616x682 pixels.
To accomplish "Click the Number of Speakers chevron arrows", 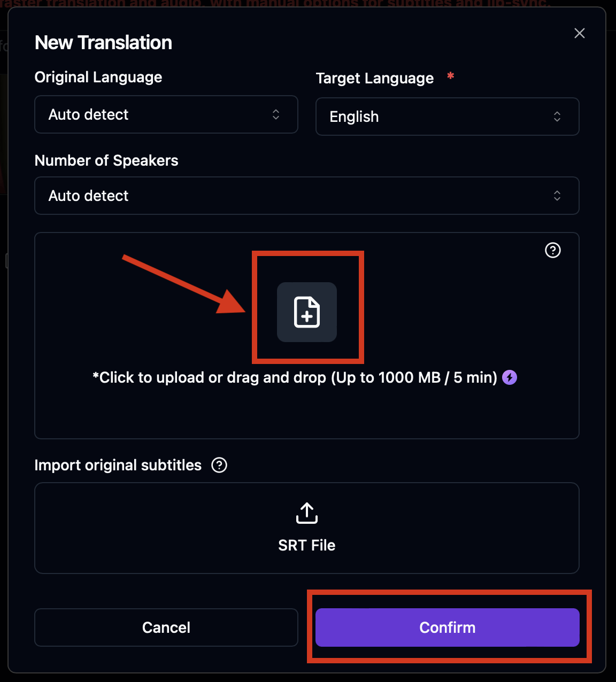I will point(557,196).
